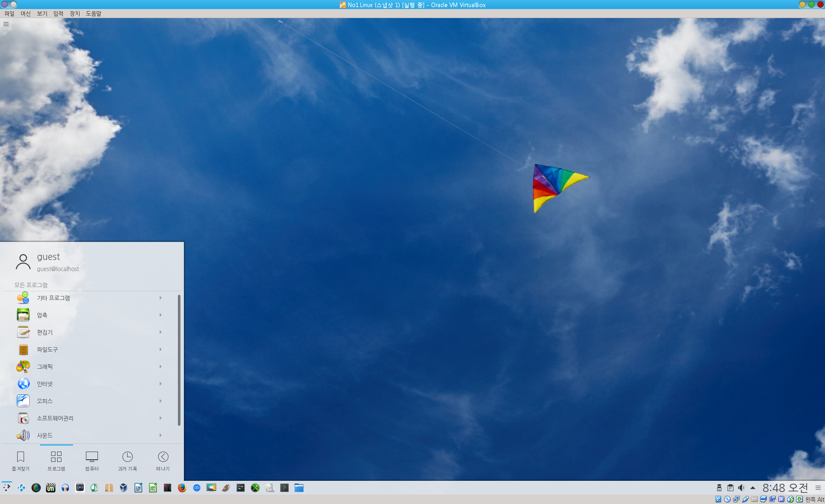Toggle the volume speaker tray icon
825x504 pixels.
click(x=741, y=488)
